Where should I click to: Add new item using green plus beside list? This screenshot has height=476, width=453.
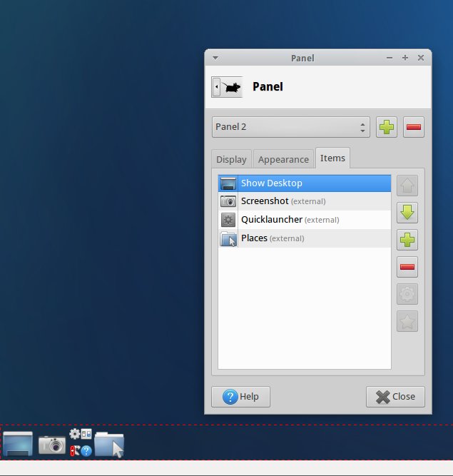point(407,240)
